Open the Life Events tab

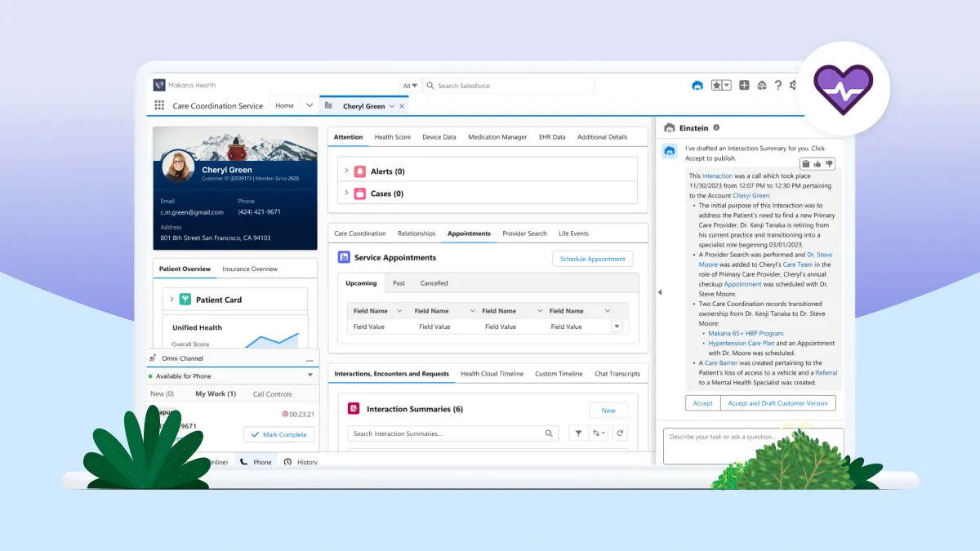(x=573, y=233)
